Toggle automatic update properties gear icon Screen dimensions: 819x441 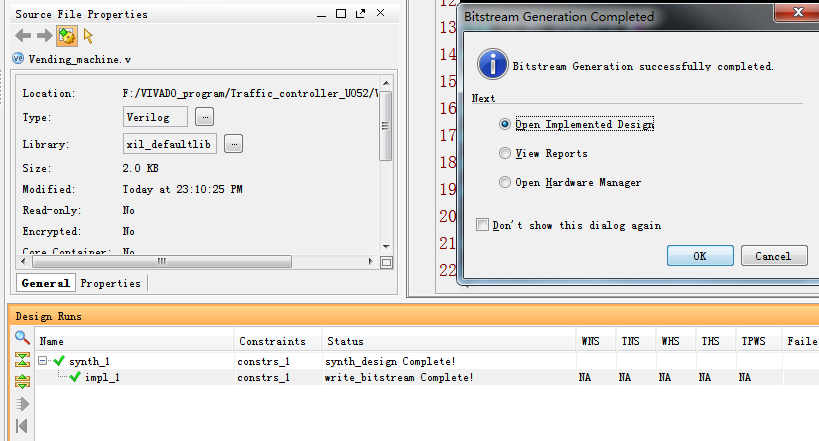(67, 36)
